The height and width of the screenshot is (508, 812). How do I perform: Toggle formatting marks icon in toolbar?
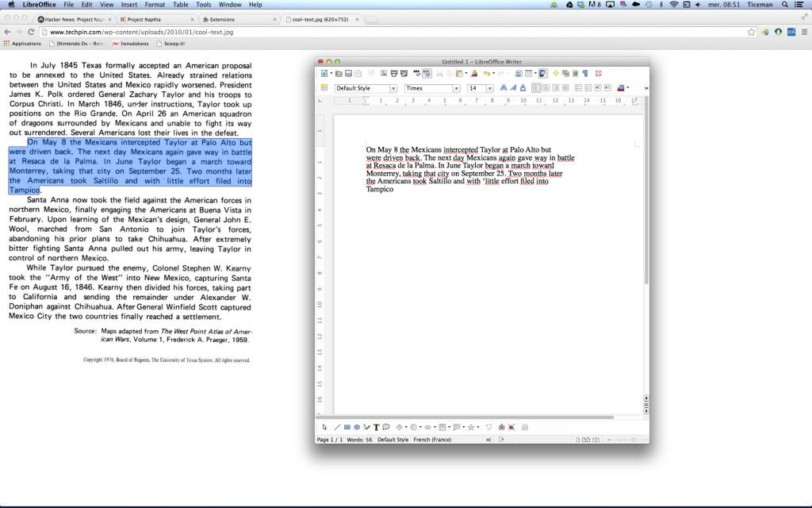point(584,73)
